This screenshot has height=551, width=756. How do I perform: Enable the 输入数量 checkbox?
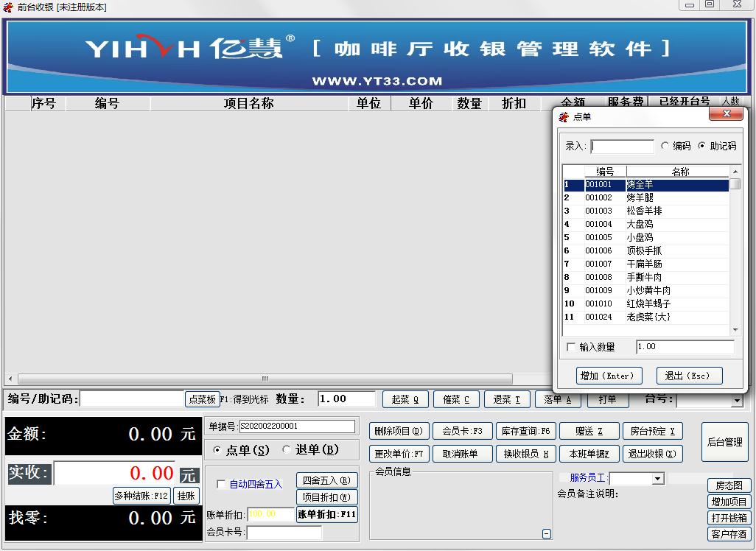click(x=571, y=347)
